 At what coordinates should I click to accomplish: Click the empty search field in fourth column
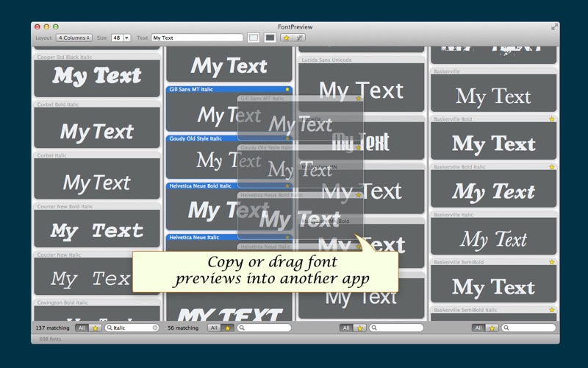(528, 328)
